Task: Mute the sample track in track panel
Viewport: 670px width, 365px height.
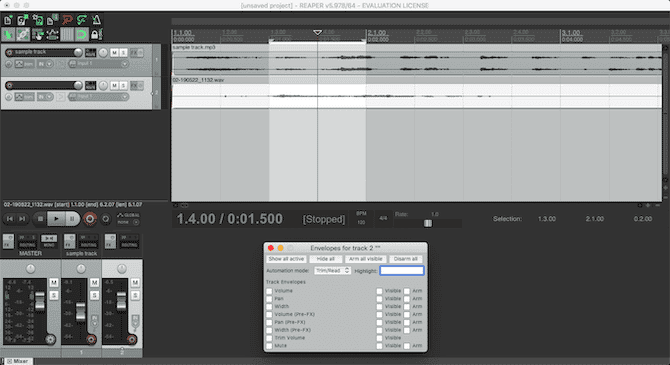Action: tap(115, 53)
